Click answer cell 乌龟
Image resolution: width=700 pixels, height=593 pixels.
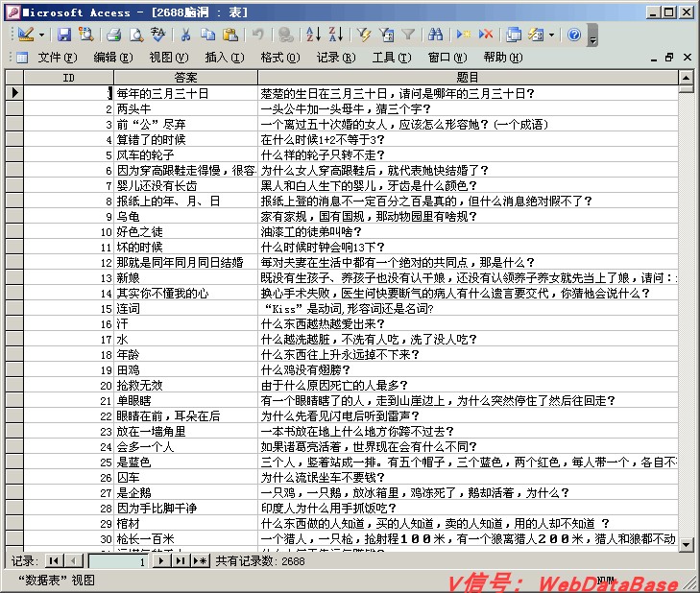pyautogui.click(x=185, y=217)
